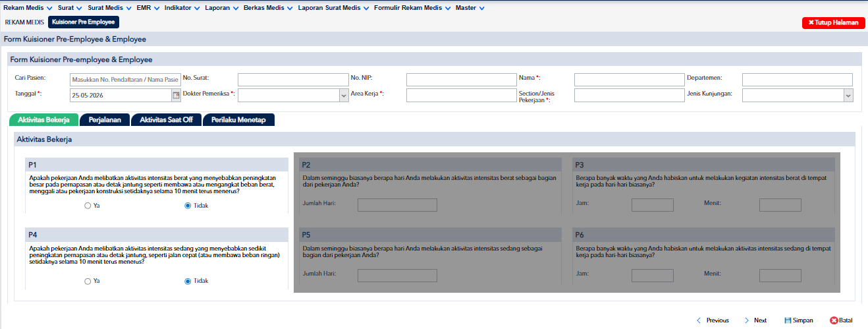Click the No. Surat input field
The width and height of the screenshot is (868, 329).
[x=293, y=80]
